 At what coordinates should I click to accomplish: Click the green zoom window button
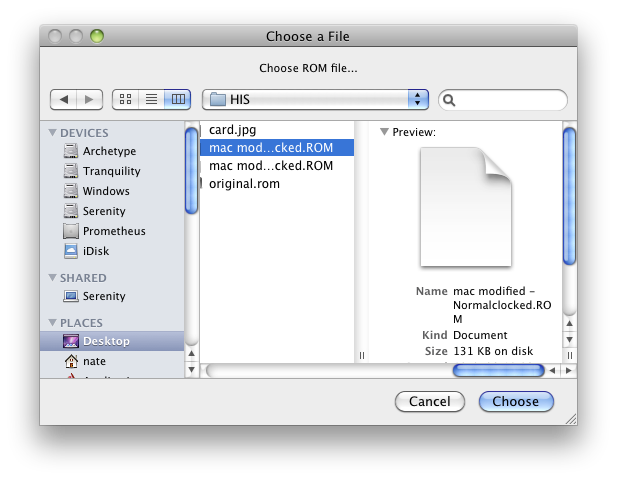[97, 36]
